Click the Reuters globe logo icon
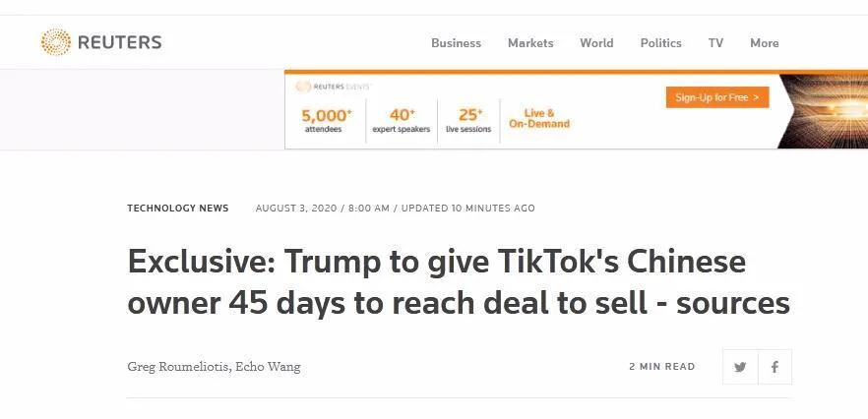The width and height of the screenshot is (868, 419). pyautogui.click(x=55, y=42)
